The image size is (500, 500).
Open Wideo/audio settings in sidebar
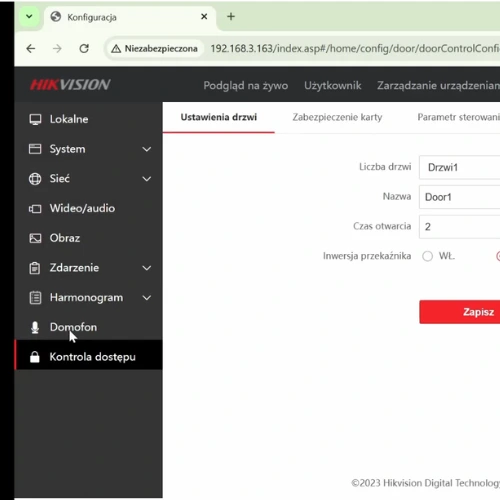(x=89, y=208)
